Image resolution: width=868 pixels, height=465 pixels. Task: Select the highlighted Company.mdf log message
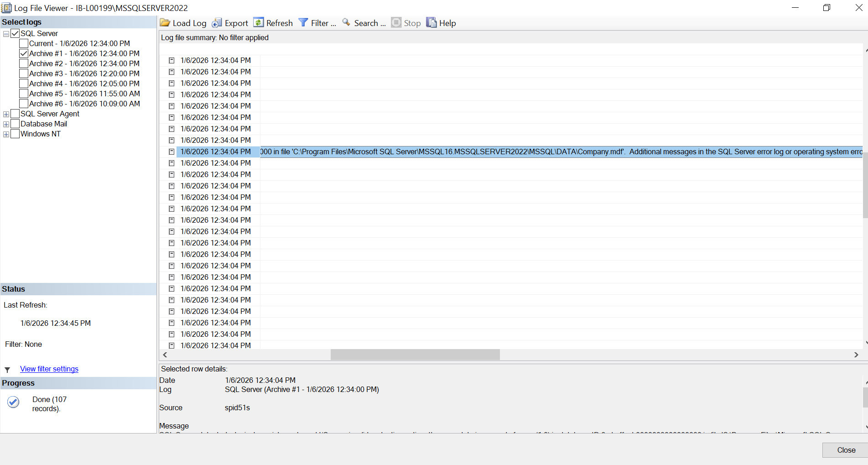(561, 152)
